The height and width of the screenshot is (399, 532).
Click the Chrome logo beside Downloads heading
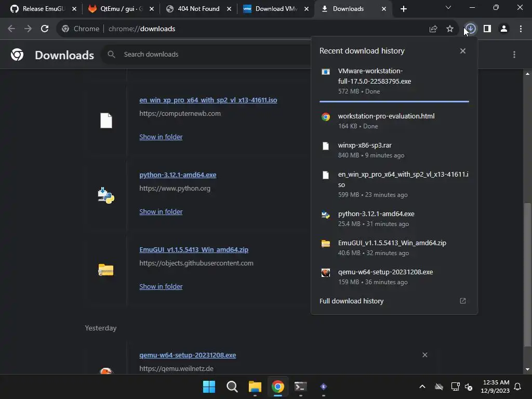pyautogui.click(x=17, y=54)
